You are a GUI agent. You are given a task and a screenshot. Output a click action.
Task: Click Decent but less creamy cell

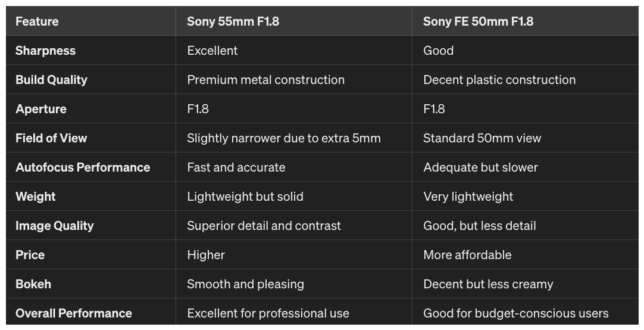(x=488, y=284)
